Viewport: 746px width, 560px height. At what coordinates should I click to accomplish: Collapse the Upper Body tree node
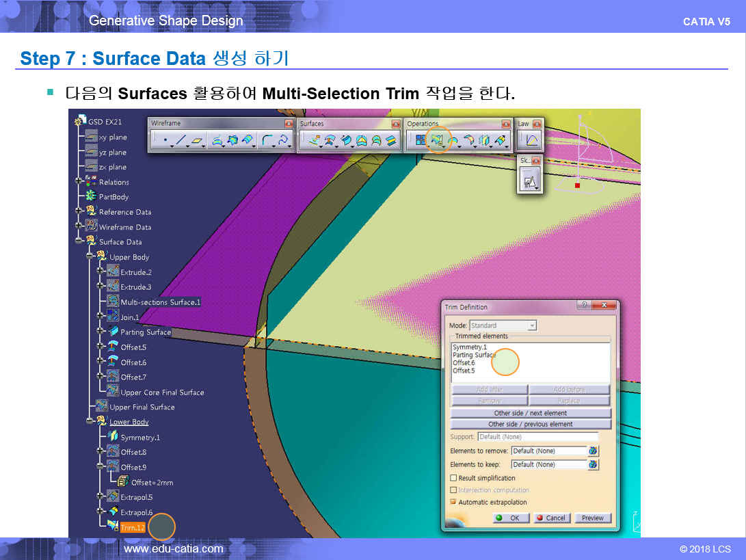pyautogui.click(x=90, y=257)
